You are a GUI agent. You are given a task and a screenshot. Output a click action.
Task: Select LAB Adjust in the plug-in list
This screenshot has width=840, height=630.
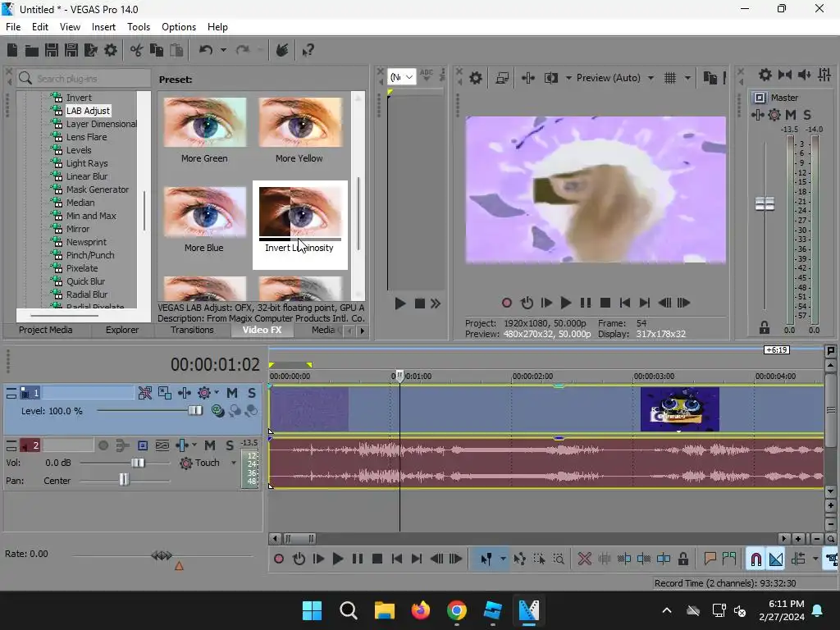pos(88,111)
